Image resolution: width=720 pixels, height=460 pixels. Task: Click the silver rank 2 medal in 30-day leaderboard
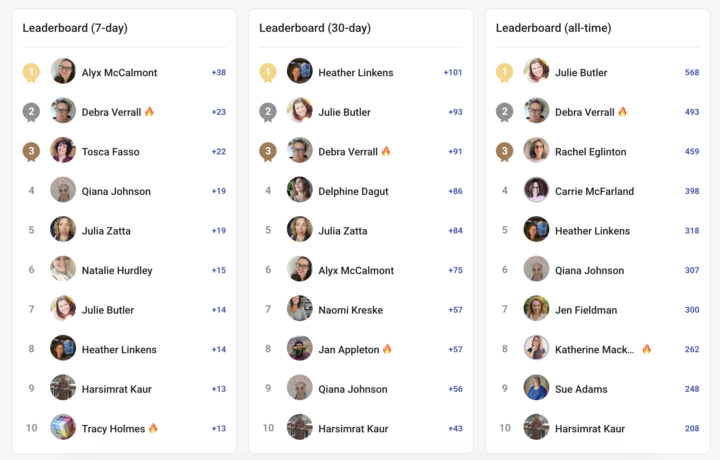coord(268,112)
